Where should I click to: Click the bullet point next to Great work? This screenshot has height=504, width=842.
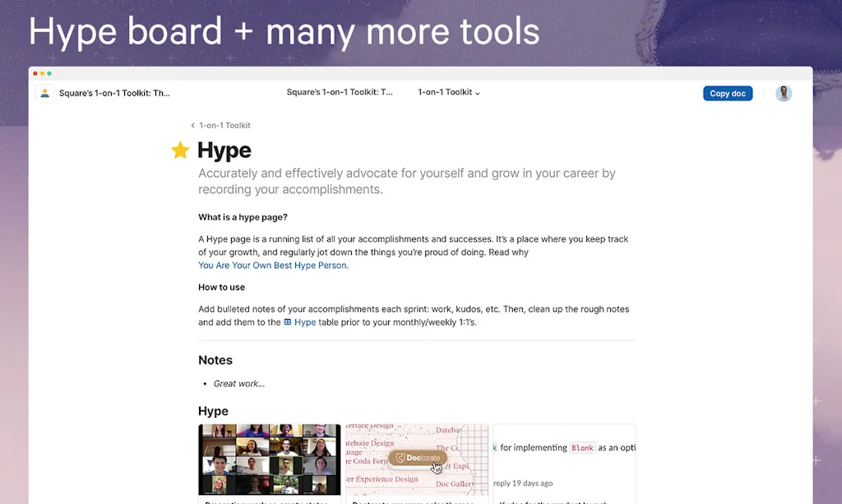203,383
